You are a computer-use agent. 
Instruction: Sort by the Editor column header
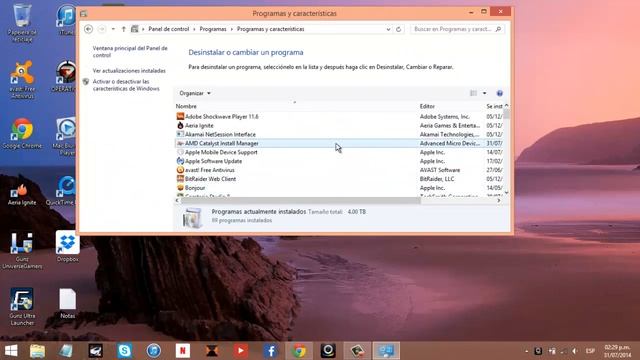pyautogui.click(x=427, y=106)
